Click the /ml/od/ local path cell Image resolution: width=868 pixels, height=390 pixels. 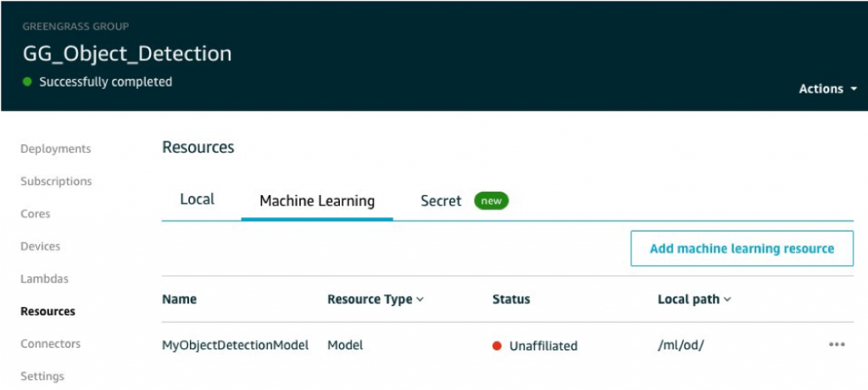pyautogui.click(x=681, y=345)
